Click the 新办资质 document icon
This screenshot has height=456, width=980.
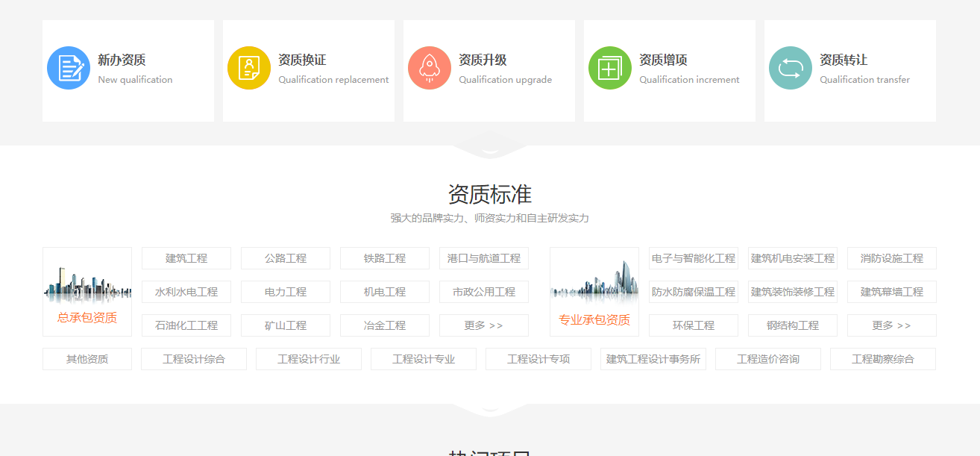tap(68, 67)
